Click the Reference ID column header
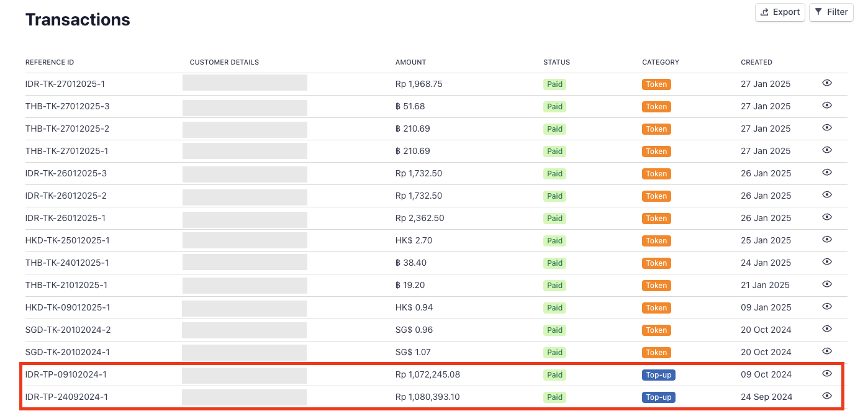 tap(50, 62)
